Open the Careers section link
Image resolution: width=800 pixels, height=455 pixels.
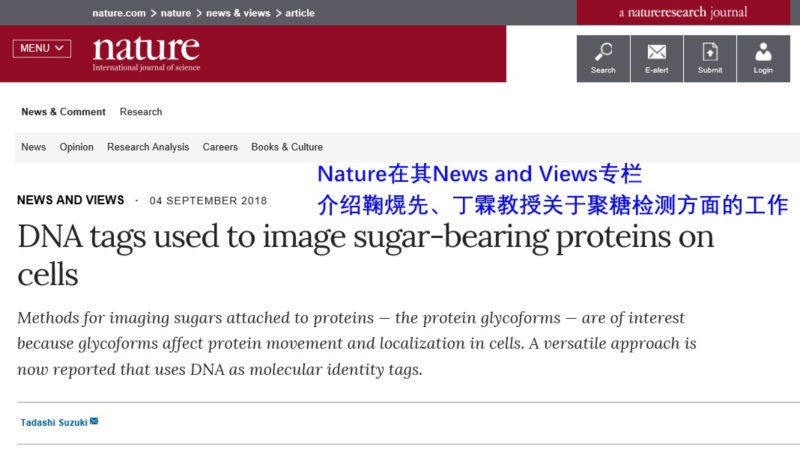tap(220, 147)
